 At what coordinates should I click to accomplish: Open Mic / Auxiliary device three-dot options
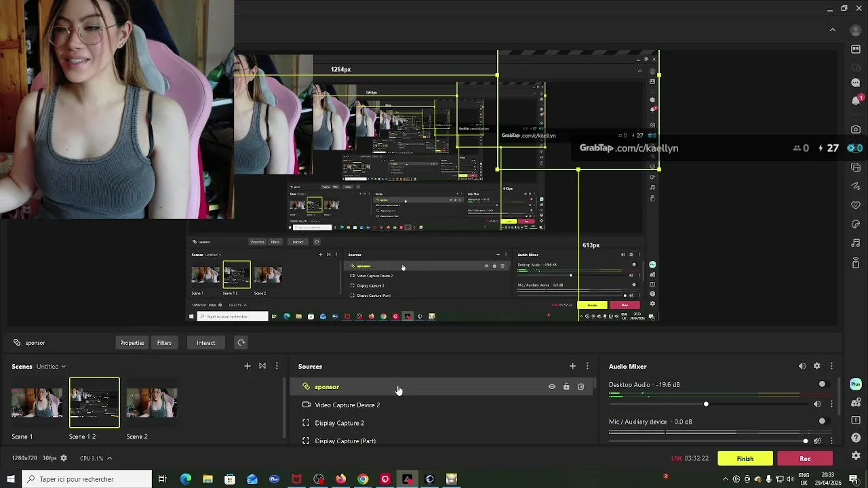point(831,441)
